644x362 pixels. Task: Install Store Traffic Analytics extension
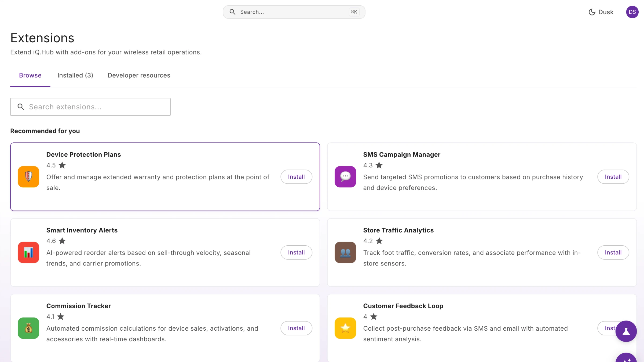(x=613, y=252)
